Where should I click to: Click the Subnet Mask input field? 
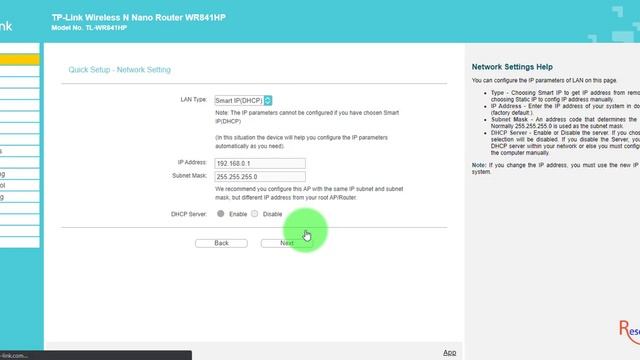pos(260,176)
